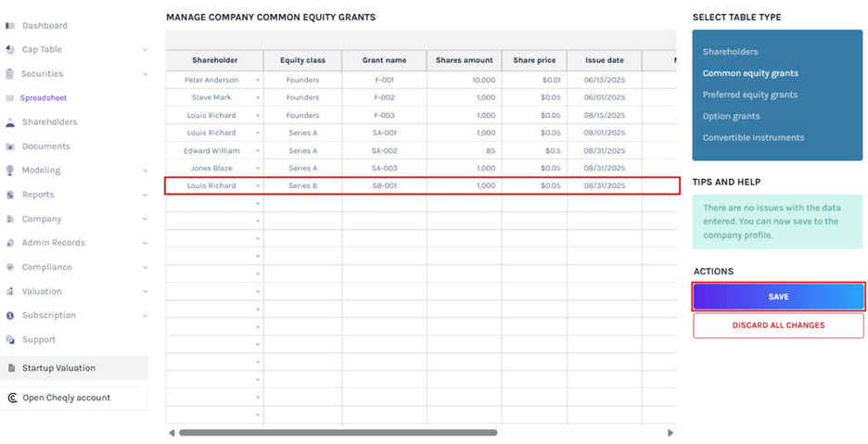Click the SAVE button
This screenshot has width=868, height=444.
point(778,297)
